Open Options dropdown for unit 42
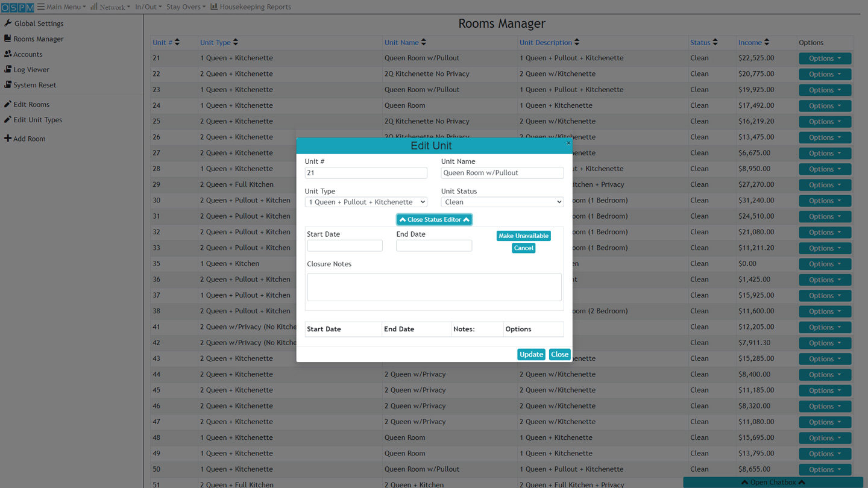The image size is (868, 488). click(x=825, y=343)
